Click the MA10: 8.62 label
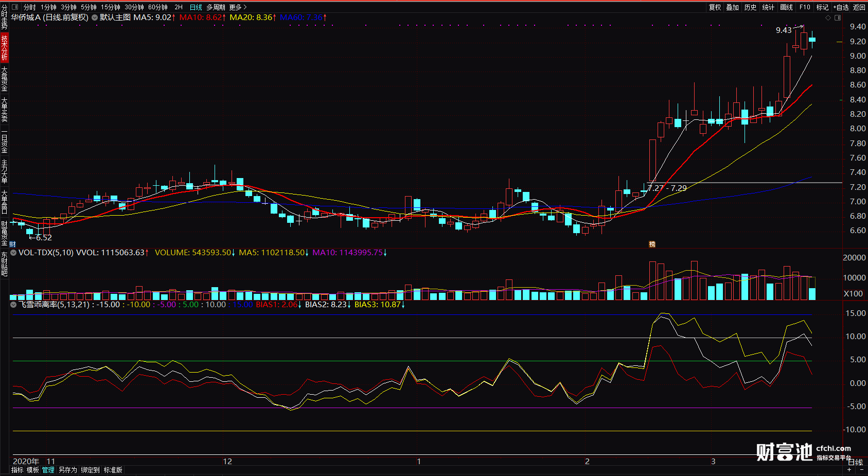Image resolution: width=868 pixels, height=476 pixels. 203,17
